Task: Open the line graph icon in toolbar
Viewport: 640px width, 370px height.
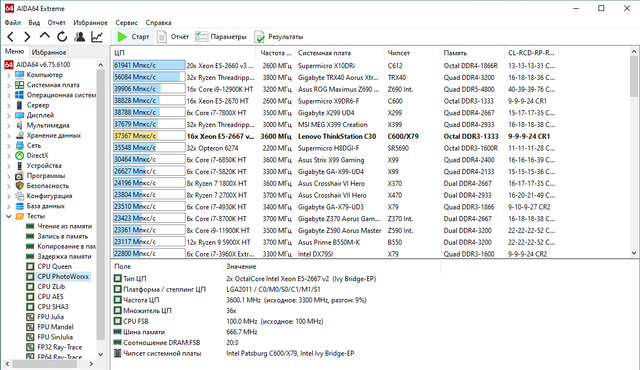Action: [97, 37]
